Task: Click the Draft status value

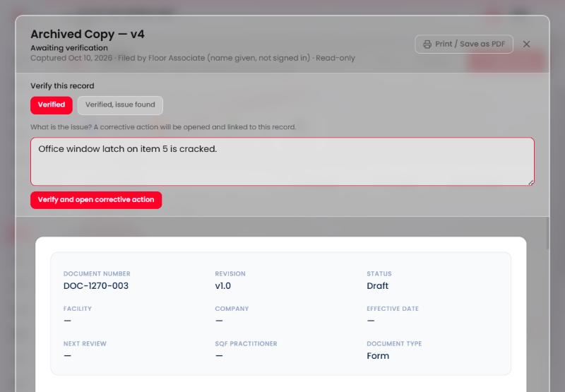Action: [377, 286]
